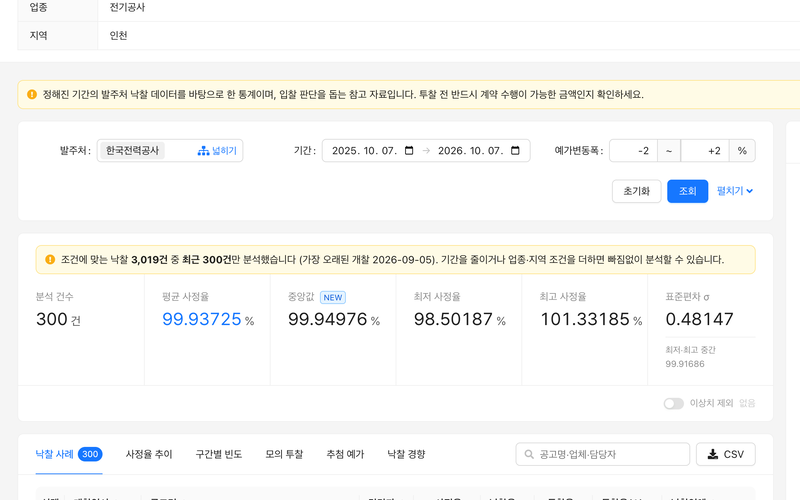Open the start date calendar picker icon
Screen dimensions: 800x500
pyautogui.click(x=409, y=151)
